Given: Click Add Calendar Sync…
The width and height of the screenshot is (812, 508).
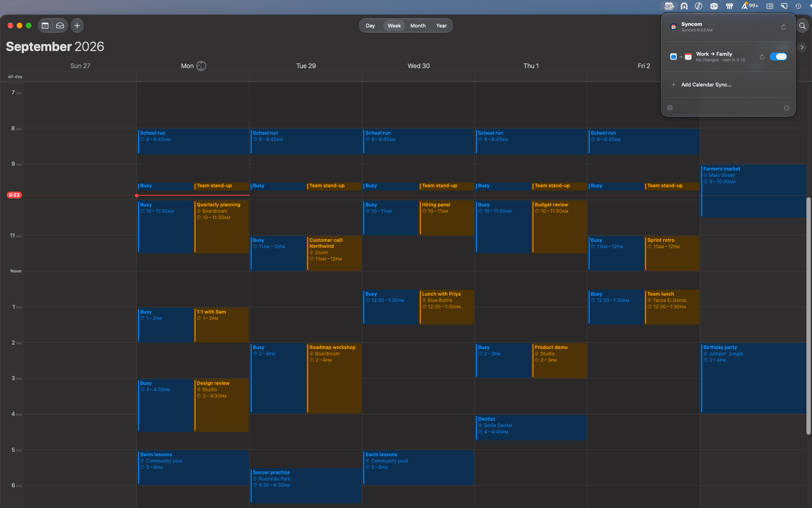Looking at the screenshot, I should (x=706, y=84).
